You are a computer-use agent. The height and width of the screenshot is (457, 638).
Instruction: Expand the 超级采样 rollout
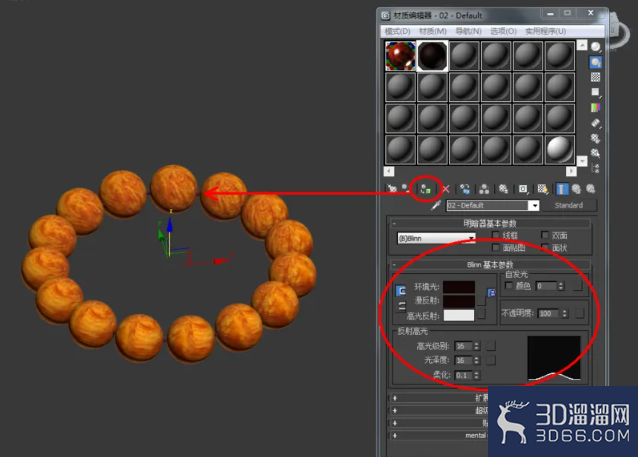coord(439,410)
